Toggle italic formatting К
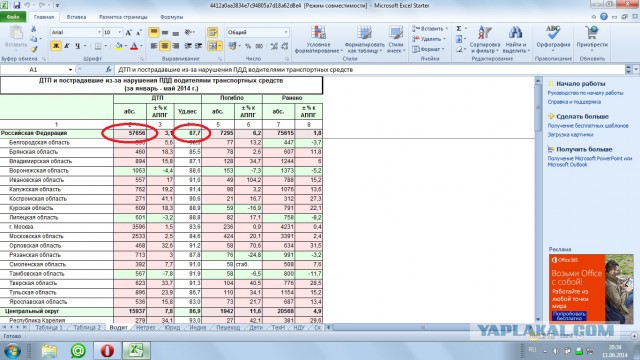Screen dimensions: 640x360 pos(67,46)
